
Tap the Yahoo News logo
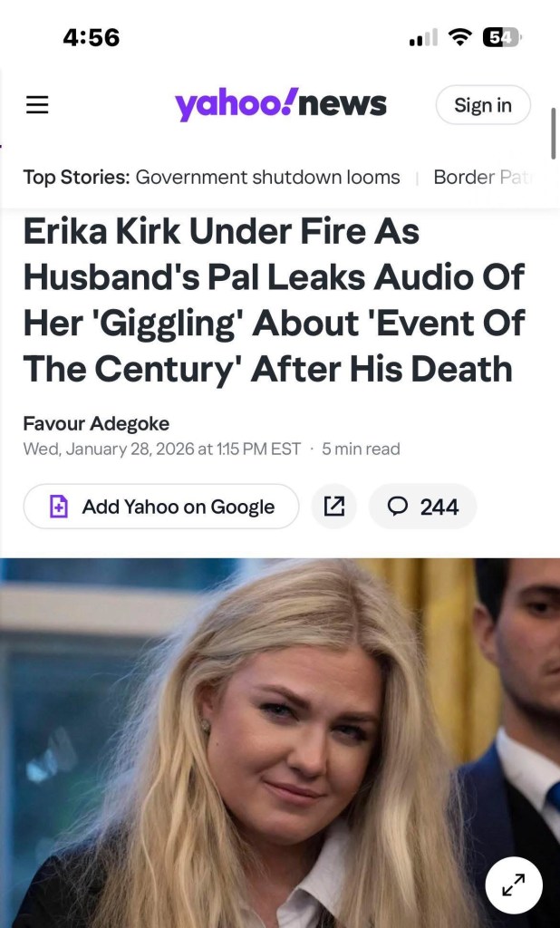coord(280,105)
